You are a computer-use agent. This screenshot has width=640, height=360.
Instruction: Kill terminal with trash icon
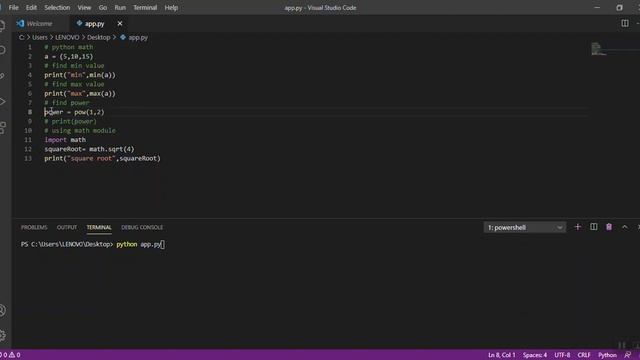[609, 227]
